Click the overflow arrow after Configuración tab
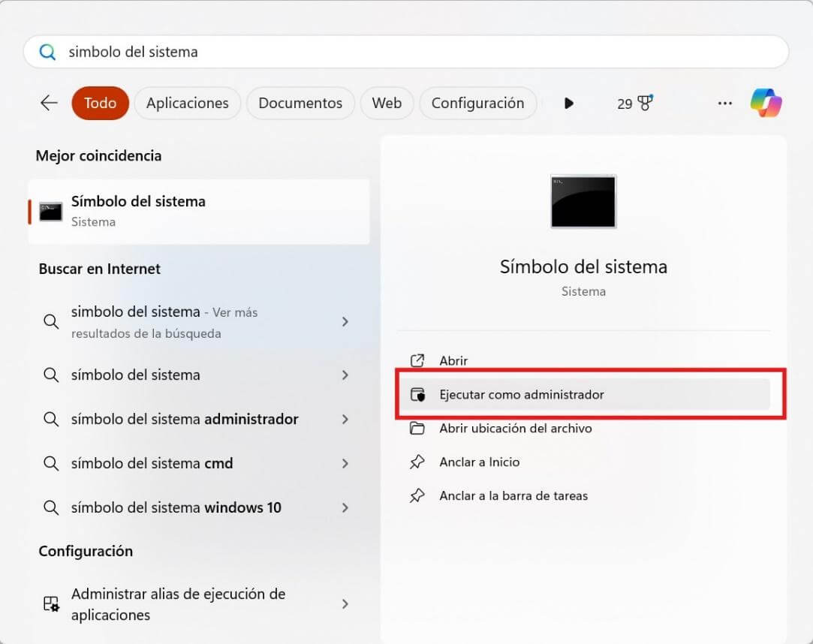This screenshot has height=644, width=813. pos(568,103)
